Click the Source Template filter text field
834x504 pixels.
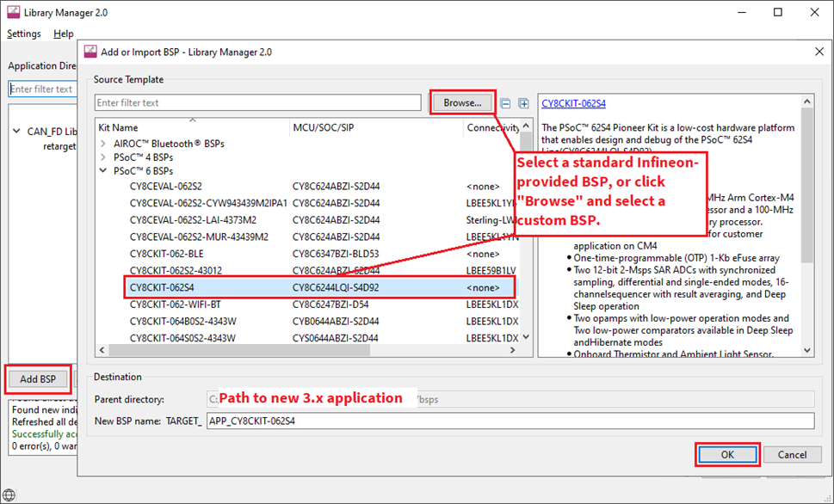[258, 102]
